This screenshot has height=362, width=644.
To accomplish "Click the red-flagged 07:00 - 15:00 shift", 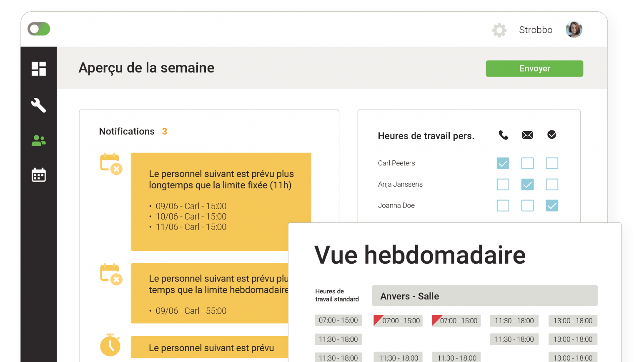I will tap(398, 320).
